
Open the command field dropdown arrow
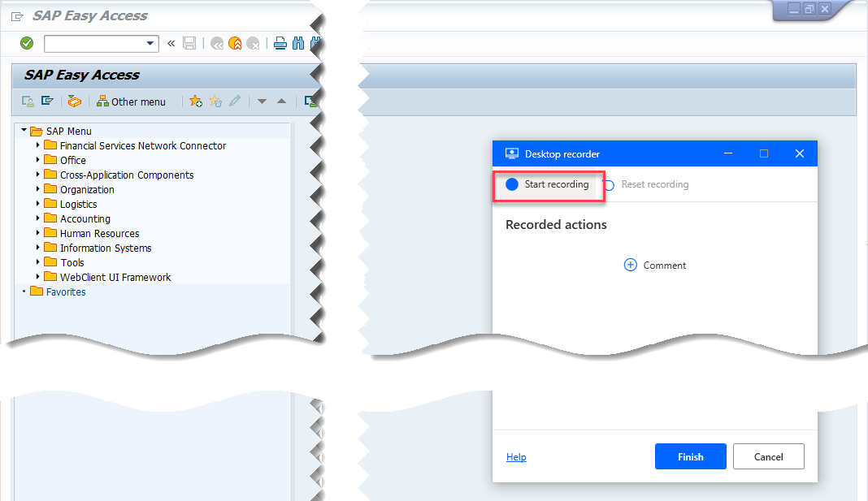click(x=150, y=44)
